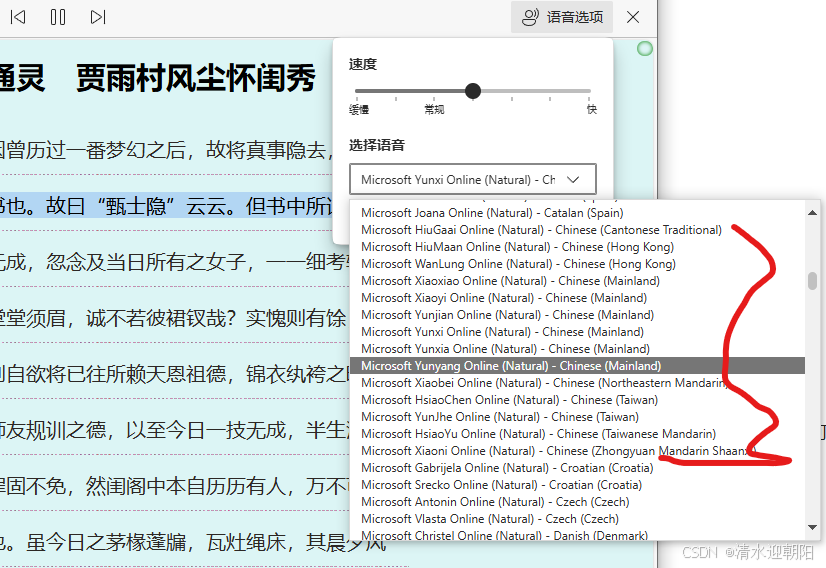The image size is (826, 568).
Task: Click the highlighted sentence with 甄士隐
Action: 166,205
